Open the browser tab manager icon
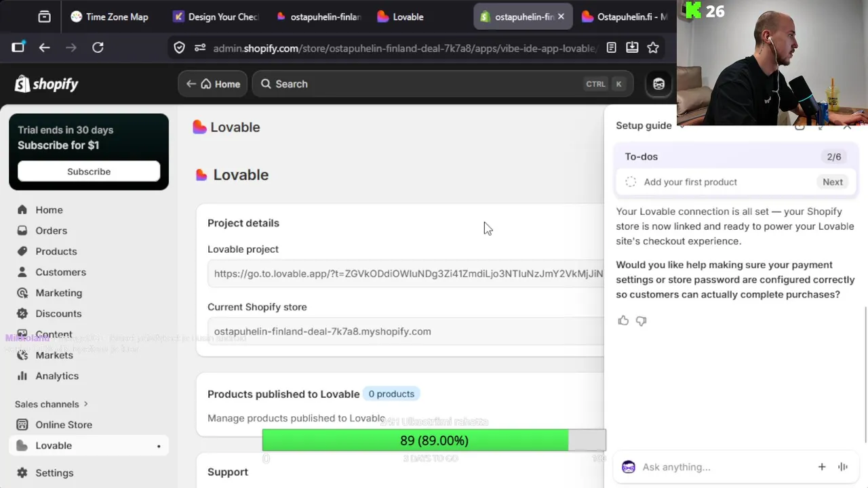 44,17
